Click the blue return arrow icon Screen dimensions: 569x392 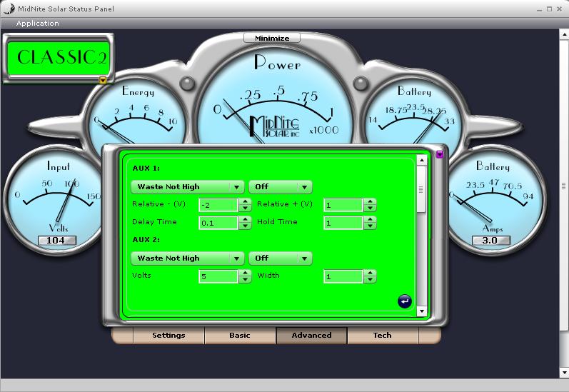(405, 301)
